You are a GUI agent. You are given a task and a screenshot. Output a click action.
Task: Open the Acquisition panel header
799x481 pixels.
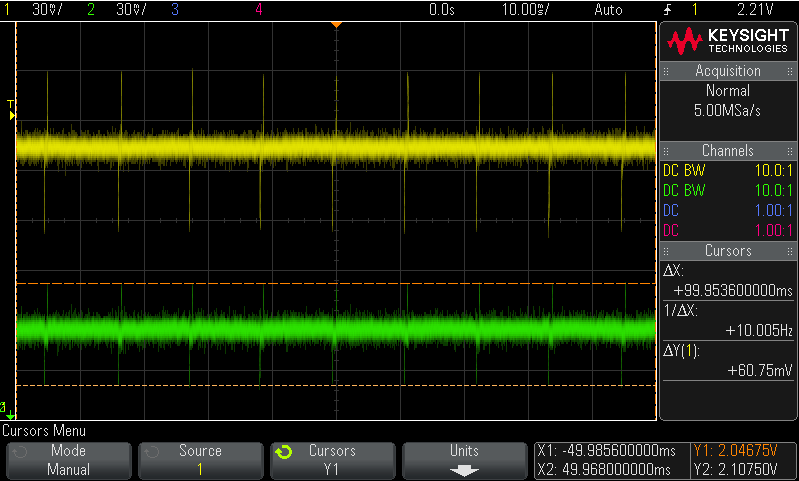(x=728, y=71)
